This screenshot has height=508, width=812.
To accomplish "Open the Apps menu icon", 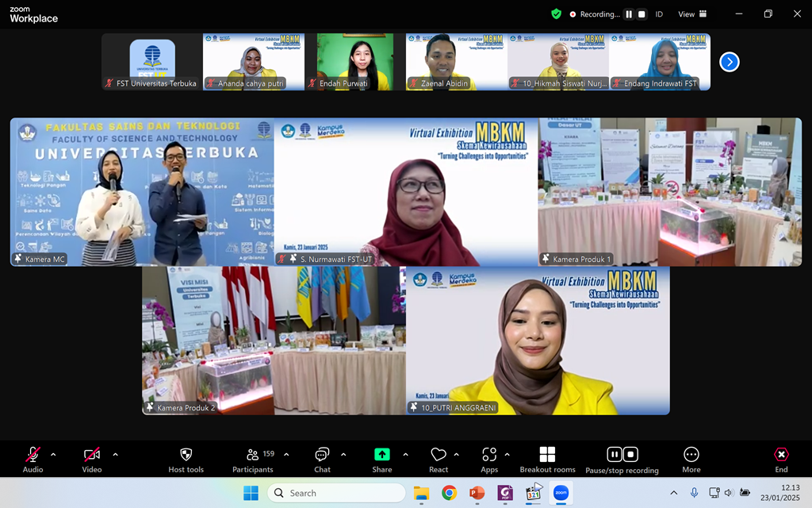I will click(x=489, y=455).
